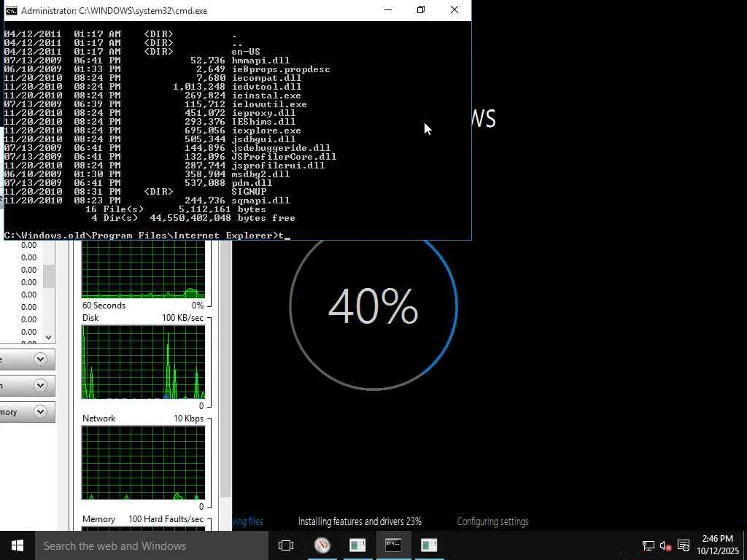Expand the Disk section in Resource Monitor

coord(41,359)
